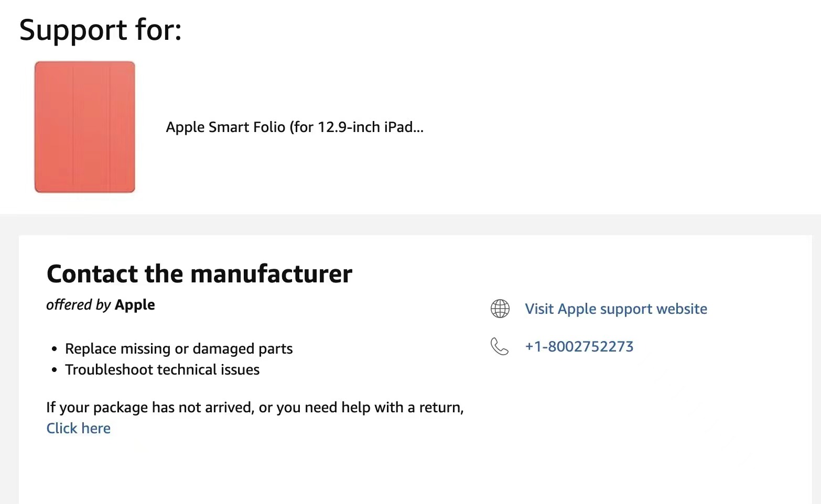Click the bullet dot before Replace missing
Screen dimensions: 821x504
point(55,349)
